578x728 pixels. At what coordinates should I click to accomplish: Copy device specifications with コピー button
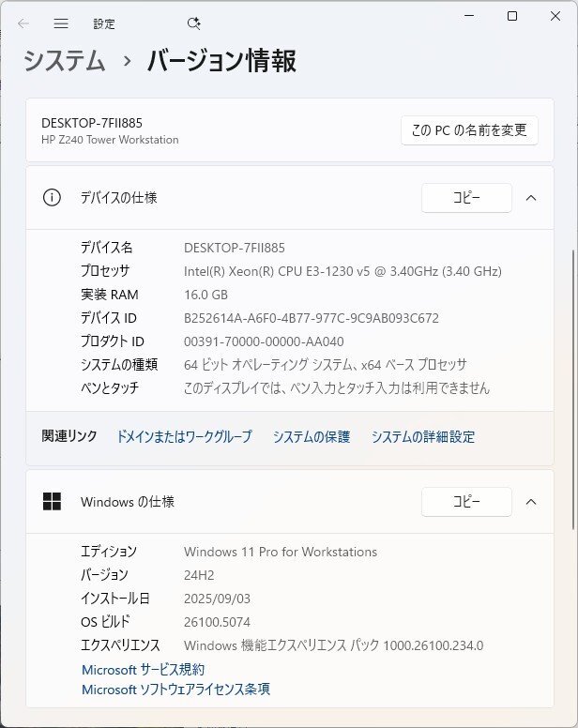tap(466, 198)
